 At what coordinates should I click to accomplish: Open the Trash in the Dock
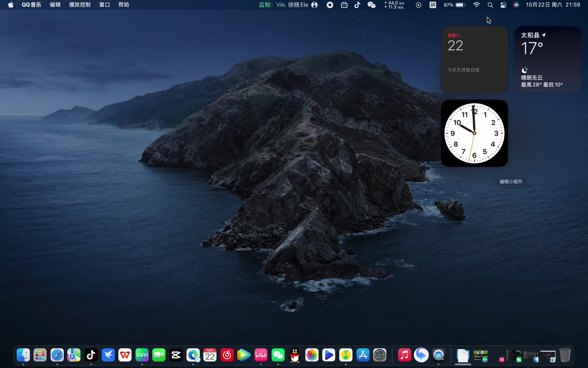(565, 355)
